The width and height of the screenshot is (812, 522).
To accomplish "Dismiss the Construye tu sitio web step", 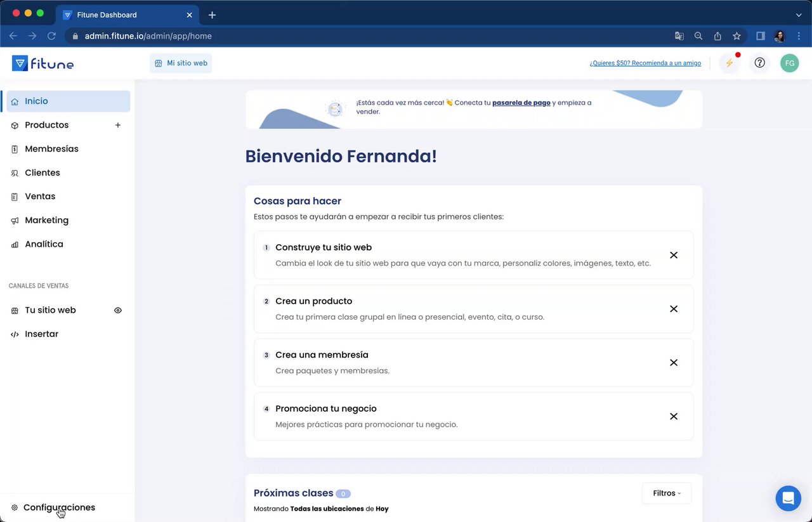I will click(x=674, y=255).
